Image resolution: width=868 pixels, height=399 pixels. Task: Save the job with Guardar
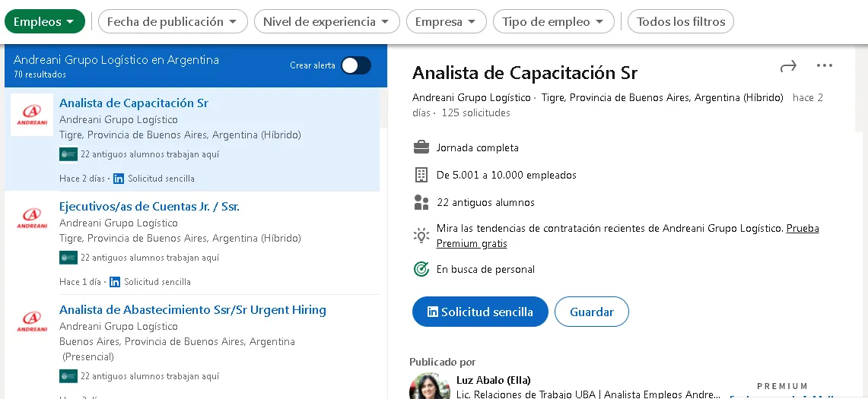[x=592, y=312]
